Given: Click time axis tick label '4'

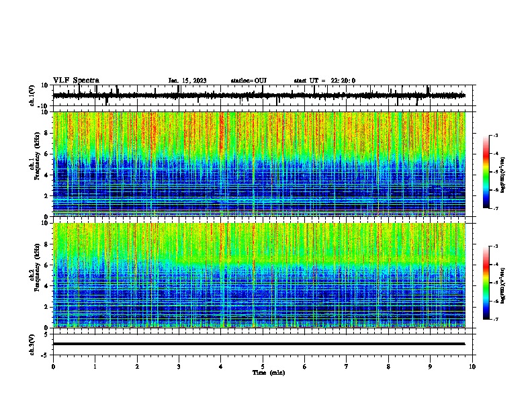Looking at the screenshot, I should [220, 367].
